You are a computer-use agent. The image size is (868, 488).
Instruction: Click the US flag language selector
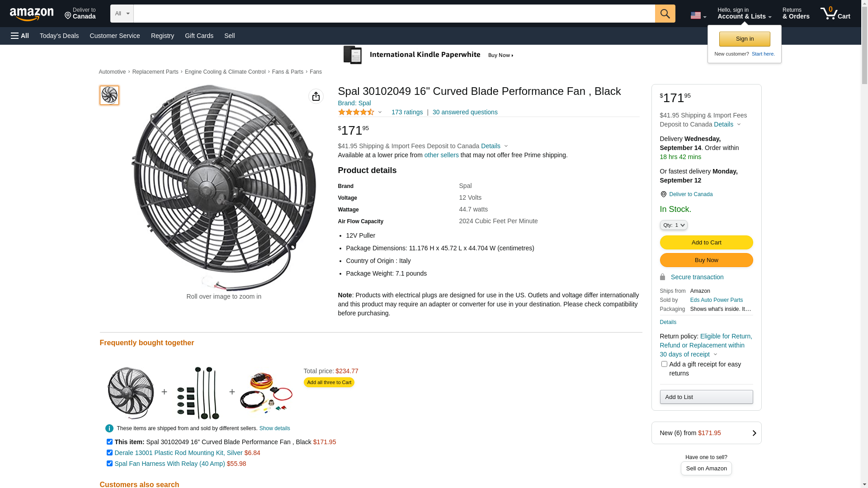pos(698,15)
